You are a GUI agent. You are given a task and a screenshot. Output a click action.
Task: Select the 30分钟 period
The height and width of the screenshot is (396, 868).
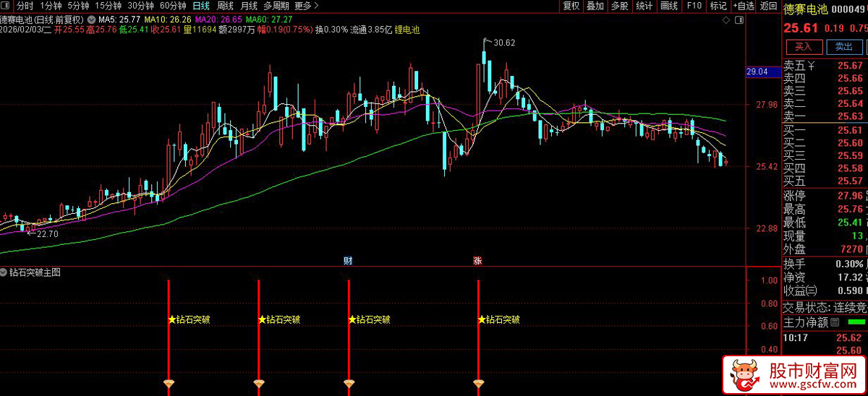[x=141, y=6]
